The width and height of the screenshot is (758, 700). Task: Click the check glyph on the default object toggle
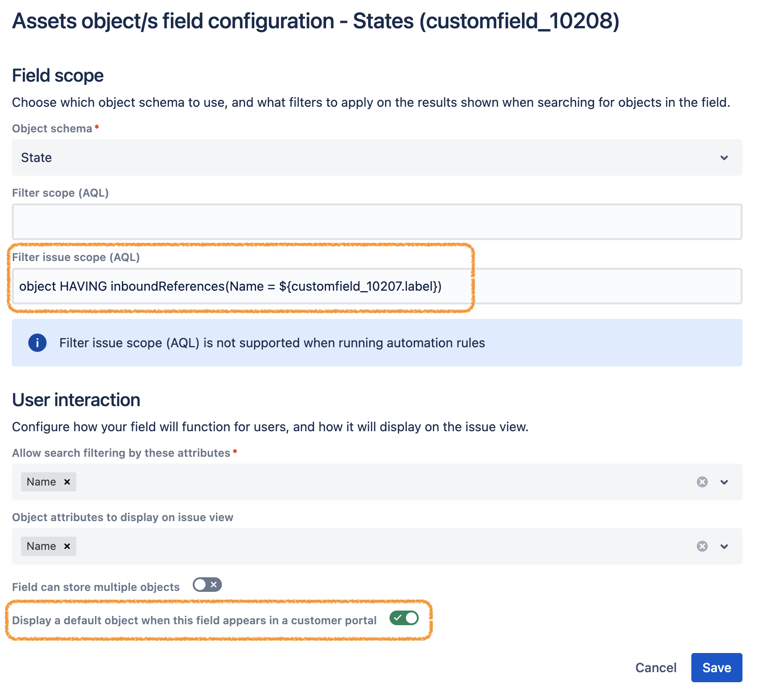point(400,618)
